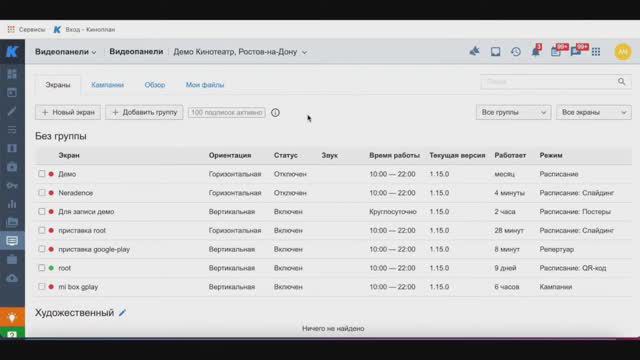Switch to the Экраны tab
This screenshot has height=360, width=640.
coord(58,85)
